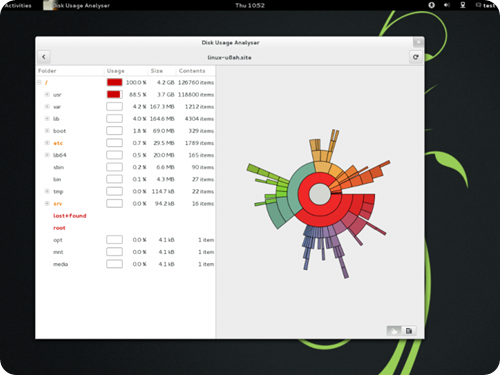Expand the tmp folder
500x375 pixels.
tap(47, 191)
